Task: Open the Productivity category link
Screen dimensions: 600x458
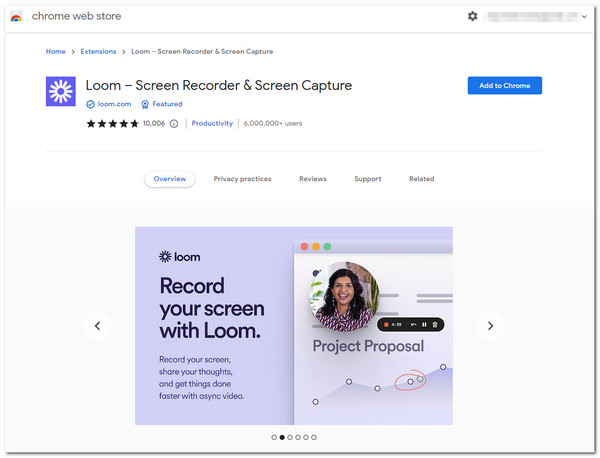Action: [212, 123]
